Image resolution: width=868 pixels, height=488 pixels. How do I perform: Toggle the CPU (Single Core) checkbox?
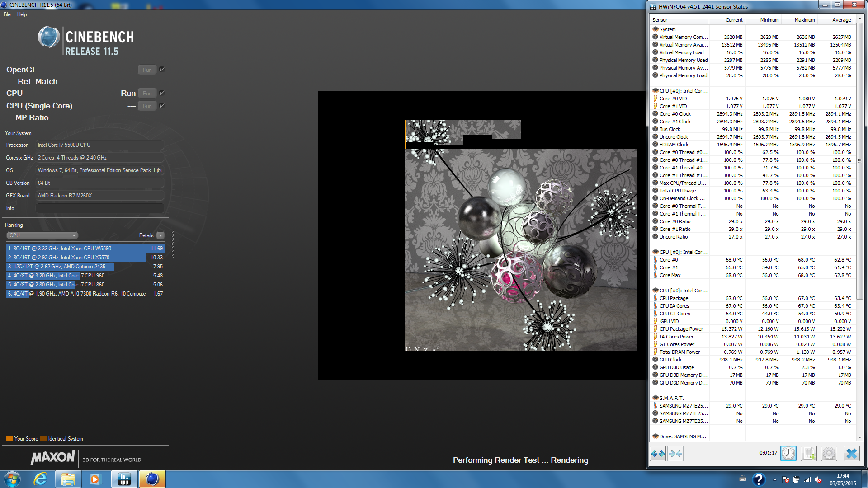click(x=162, y=106)
